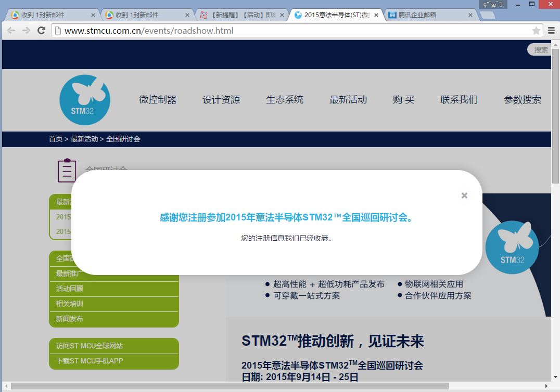Open 购买 navigation menu
This screenshot has height=392, width=560.
tap(403, 99)
